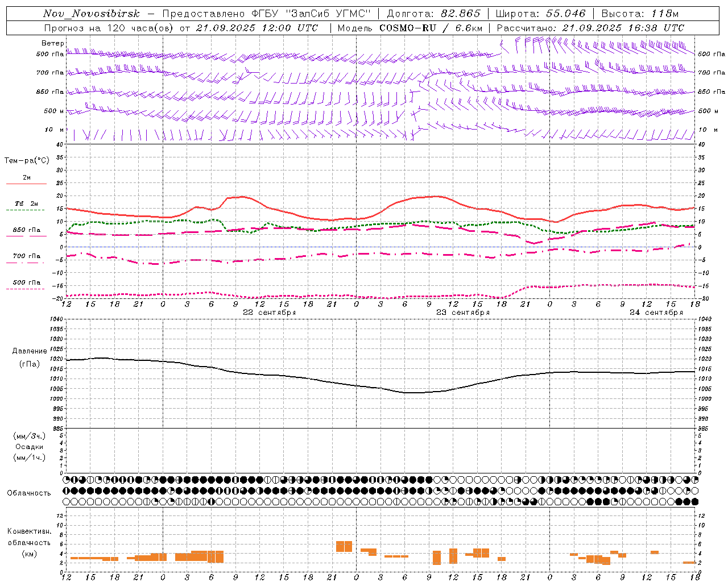
Task: Click the Тем-ра(°C) axis label
Action: coord(27,161)
